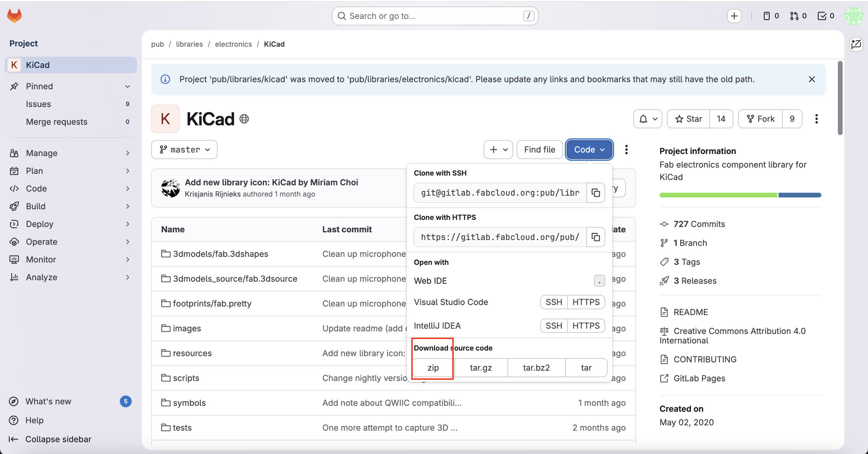Open What's new panel
This screenshot has width=868, height=454.
pos(71,401)
